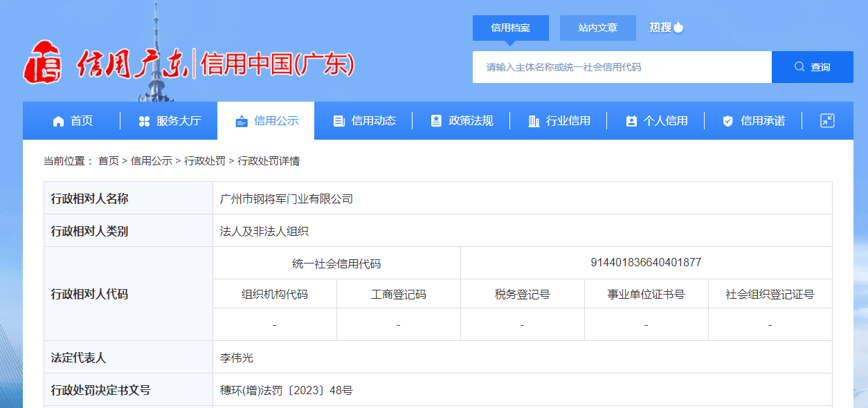This screenshot has height=408, width=868.
Task: Click the flame icon next to 热搜
Action: [678, 27]
